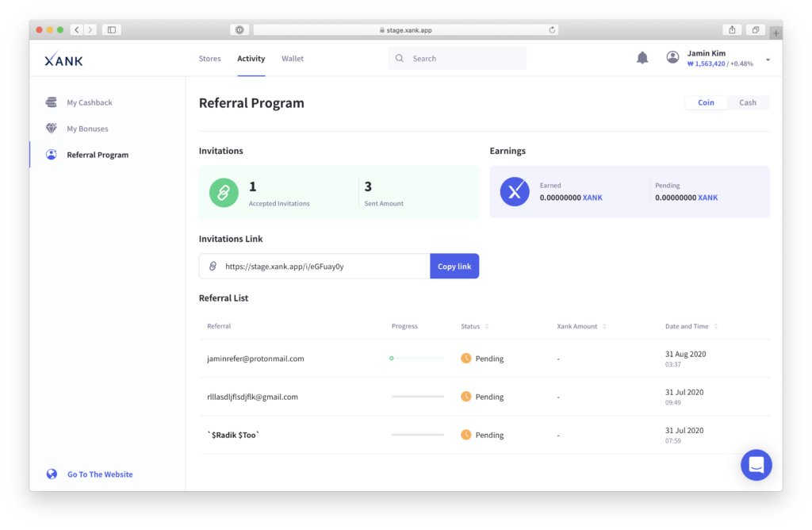Viewport: 812px width, 530px height.
Task: Click the user avatar icon
Action: 672,57
